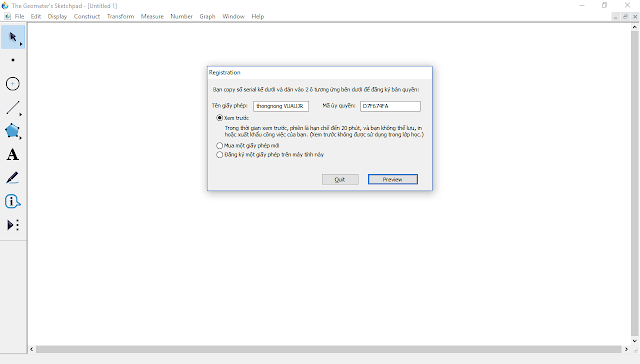Select the Information tool
The height and width of the screenshot is (364, 640).
click(13, 202)
